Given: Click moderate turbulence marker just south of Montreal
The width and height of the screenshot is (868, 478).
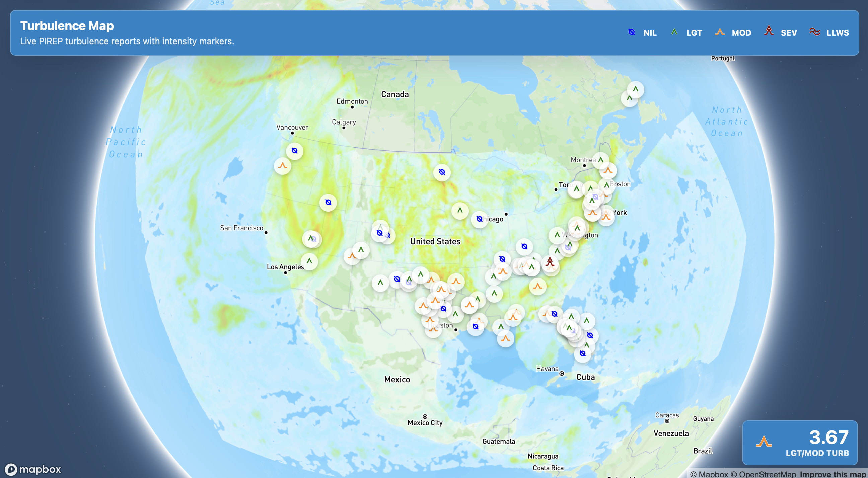Looking at the screenshot, I should tap(608, 170).
